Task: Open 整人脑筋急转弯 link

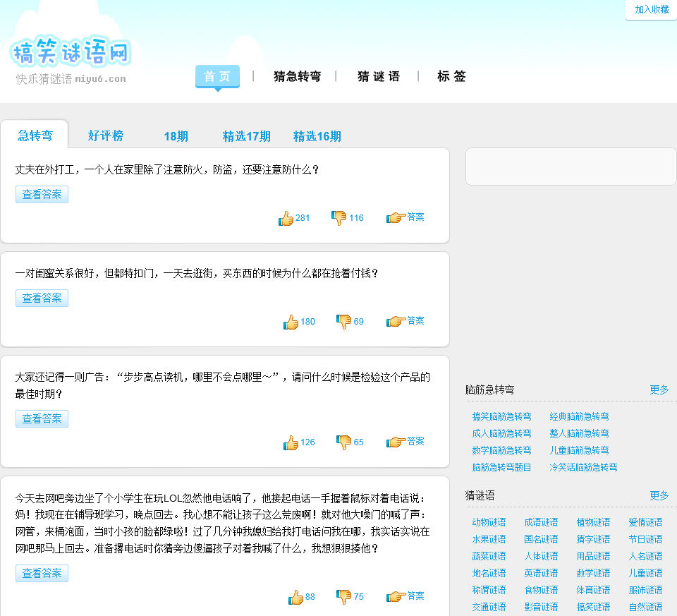Action: [580, 433]
